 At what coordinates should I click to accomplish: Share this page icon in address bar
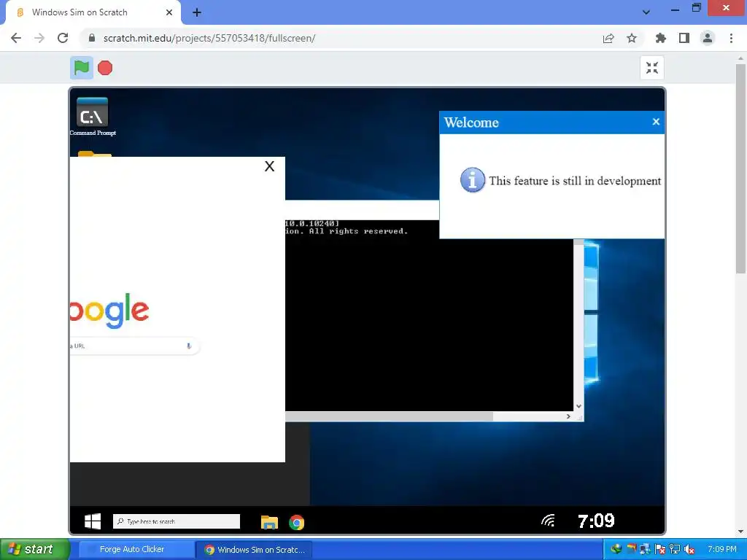pyautogui.click(x=608, y=38)
